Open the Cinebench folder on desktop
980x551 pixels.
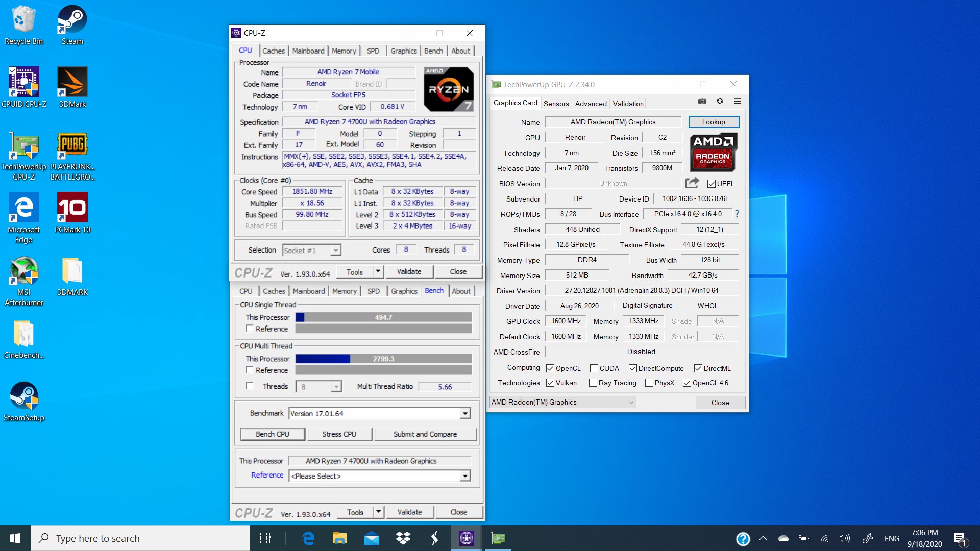point(23,339)
